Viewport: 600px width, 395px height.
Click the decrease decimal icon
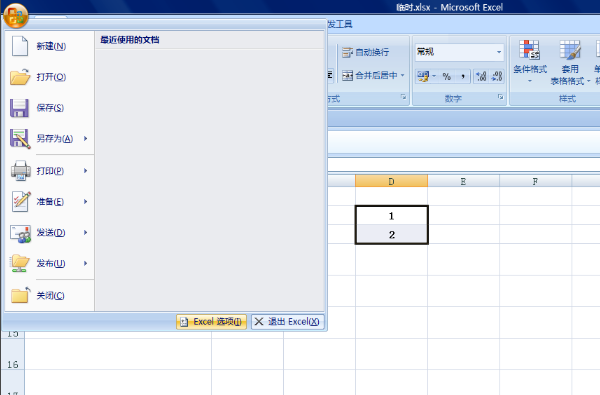pyautogui.click(x=497, y=77)
